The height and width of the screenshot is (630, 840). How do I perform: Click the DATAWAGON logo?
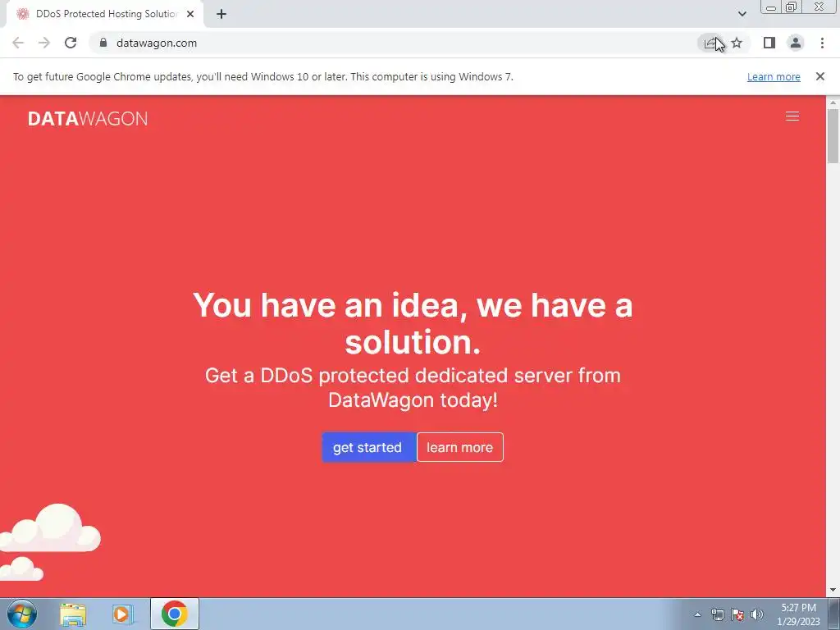click(x=88, y=118)
